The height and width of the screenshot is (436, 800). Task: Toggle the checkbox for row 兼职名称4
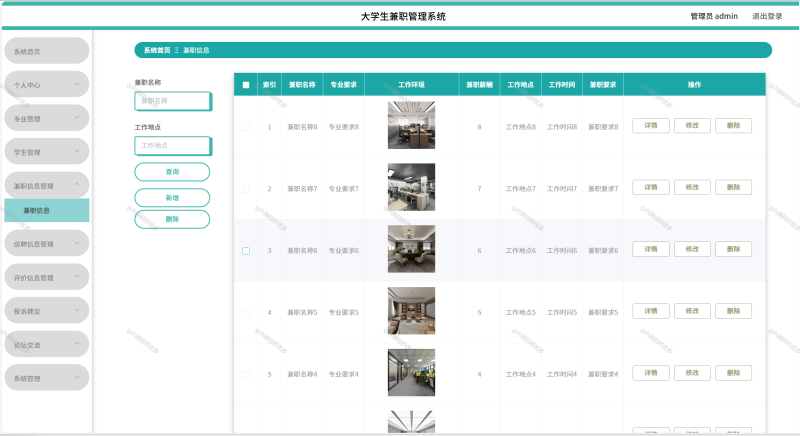(x=246, y=374)
